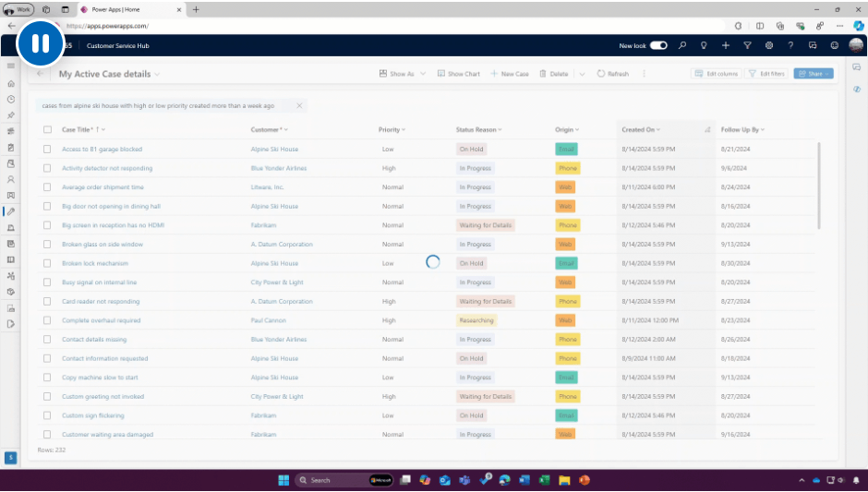868x492 pixels.
Task: Open the My Active Case details view selector
Action: (x=109, y=74)
